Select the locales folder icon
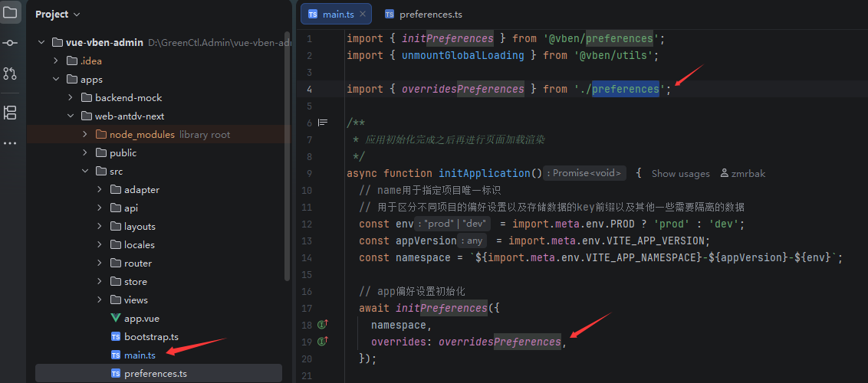 (115, 245)
